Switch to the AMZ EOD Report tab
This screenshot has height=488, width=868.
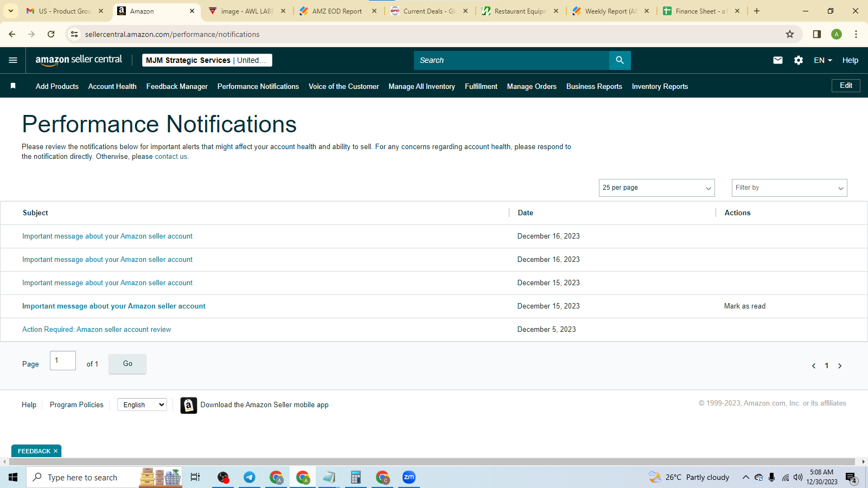click(337, 11)
